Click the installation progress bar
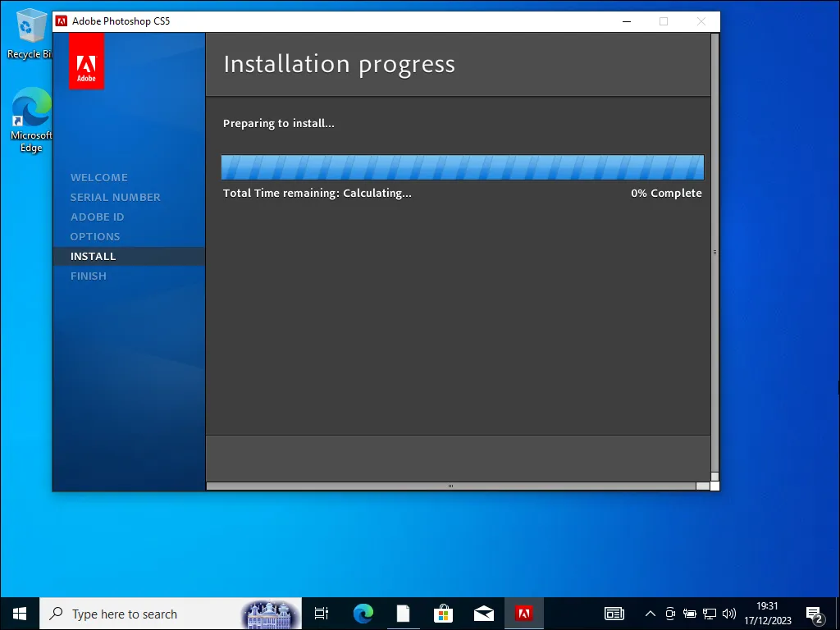This screenshot has height=630, width=840. click(x=463, y=167)
